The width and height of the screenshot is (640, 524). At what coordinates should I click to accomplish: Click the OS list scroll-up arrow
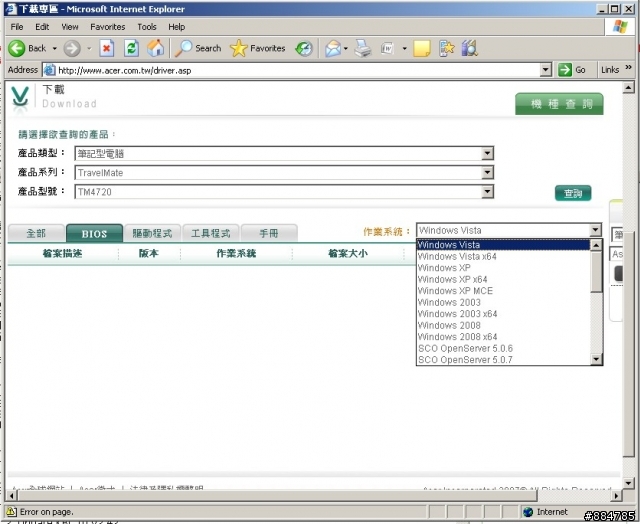click(x=596, y=245)
